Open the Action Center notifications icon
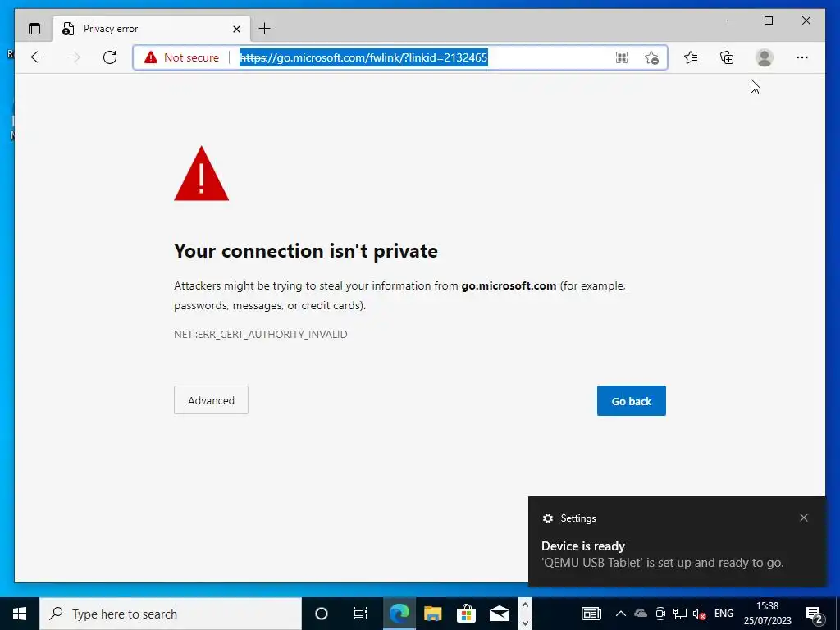 (815, 615)
